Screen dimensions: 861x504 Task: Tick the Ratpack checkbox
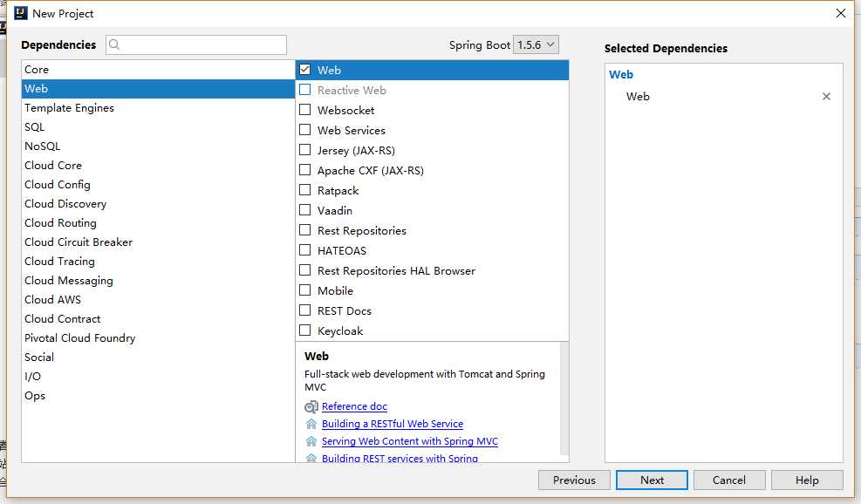(x=304, y=190)
